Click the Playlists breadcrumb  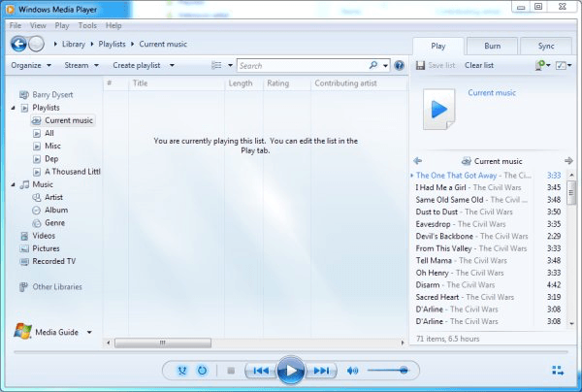(x=112, y=45)
